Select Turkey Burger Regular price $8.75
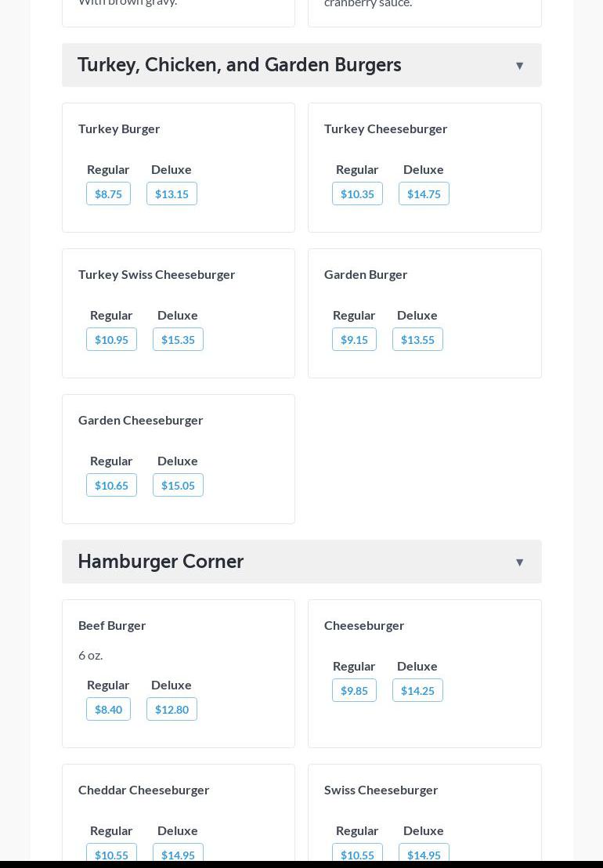The width and height of the screenshot is (603, 868). click(x=108, y=193)
